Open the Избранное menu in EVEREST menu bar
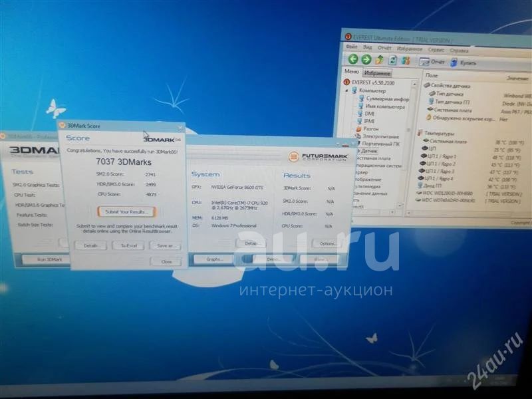This screenshot has width=532, height=399. click(410, 49)
